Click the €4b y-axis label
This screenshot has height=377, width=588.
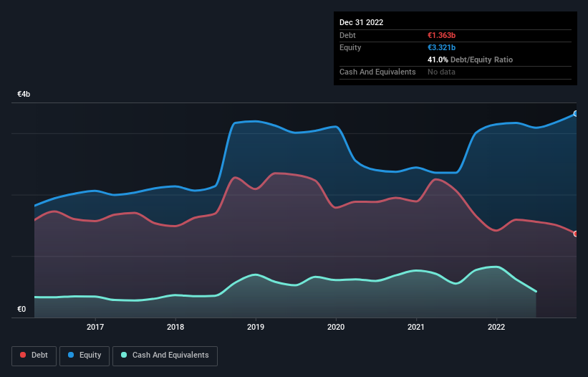[24, 94]
